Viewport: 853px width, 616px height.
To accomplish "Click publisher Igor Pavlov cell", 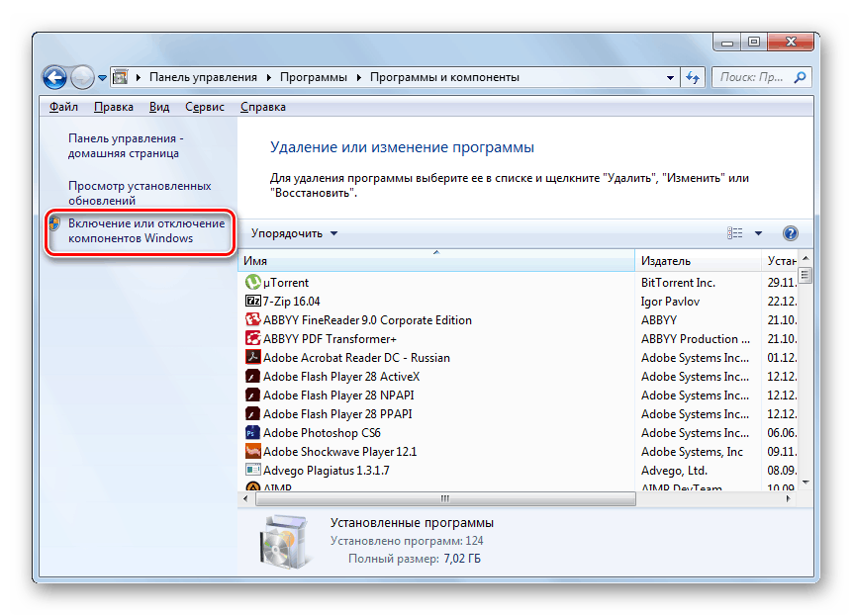I will point(670,302).
